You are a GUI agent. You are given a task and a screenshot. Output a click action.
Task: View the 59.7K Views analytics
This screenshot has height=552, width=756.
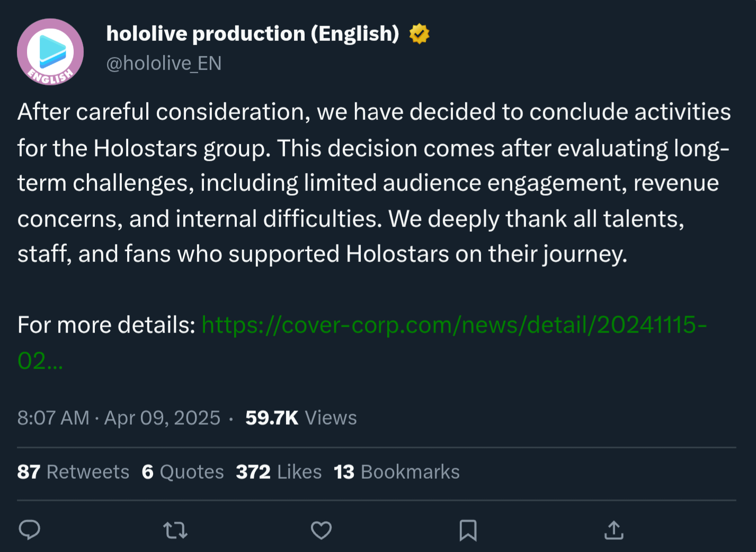coord(301,418)
